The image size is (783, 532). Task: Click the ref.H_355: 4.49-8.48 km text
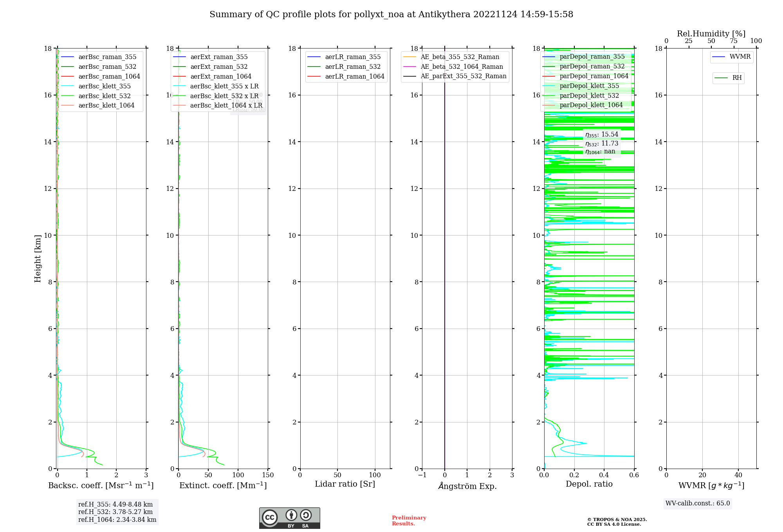click(x=115, y=505)
